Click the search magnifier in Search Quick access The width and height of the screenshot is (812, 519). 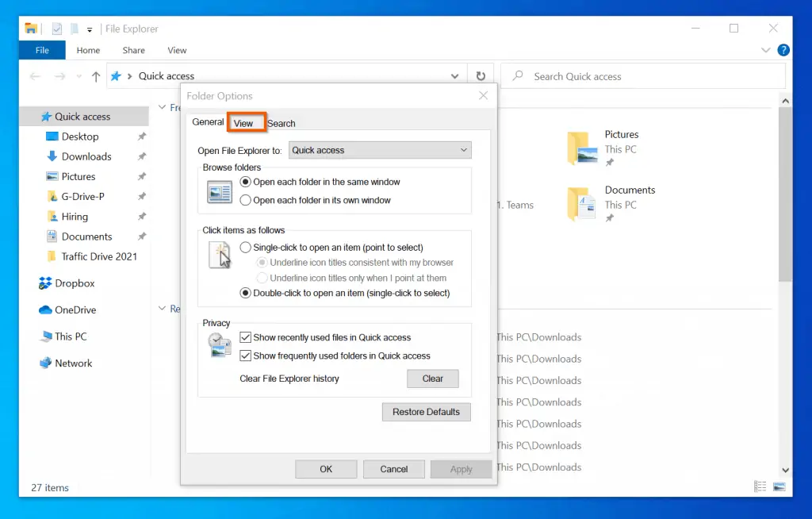tap(517, 75)
